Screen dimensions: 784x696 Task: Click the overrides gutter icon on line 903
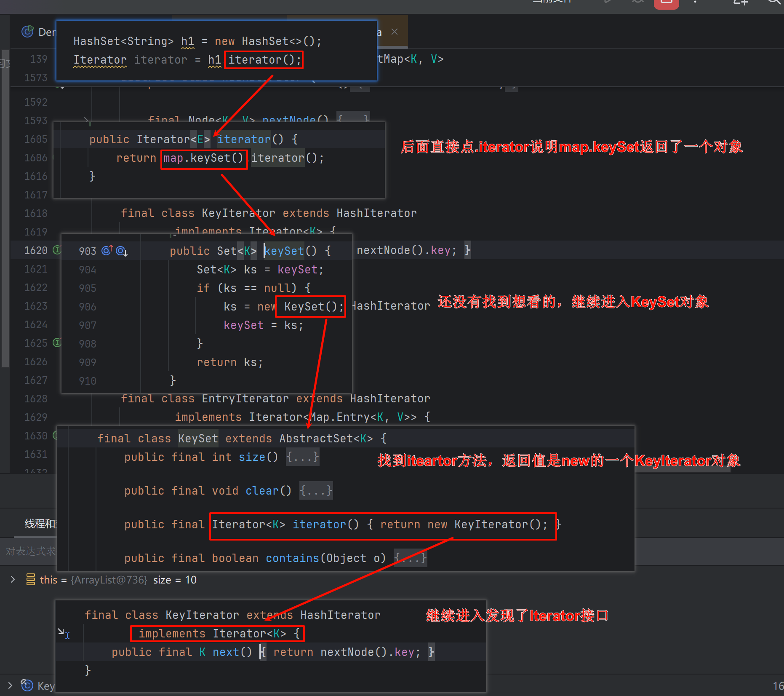107,251
